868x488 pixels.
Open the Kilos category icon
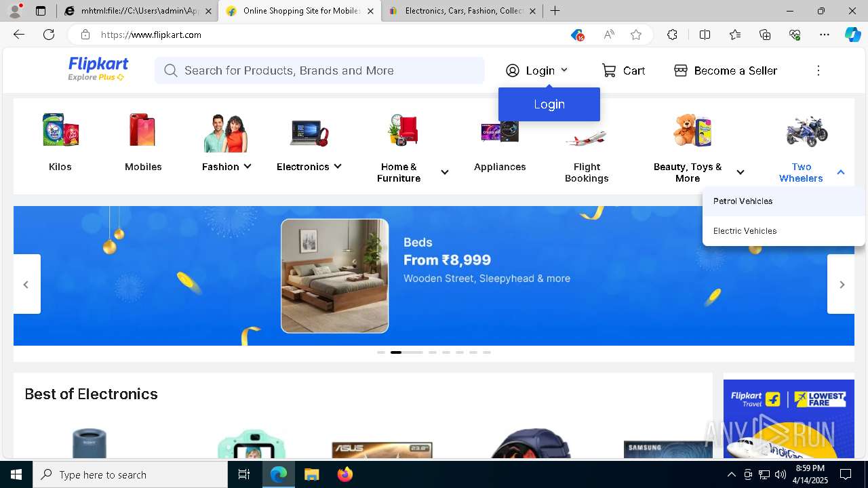(60, 130)
